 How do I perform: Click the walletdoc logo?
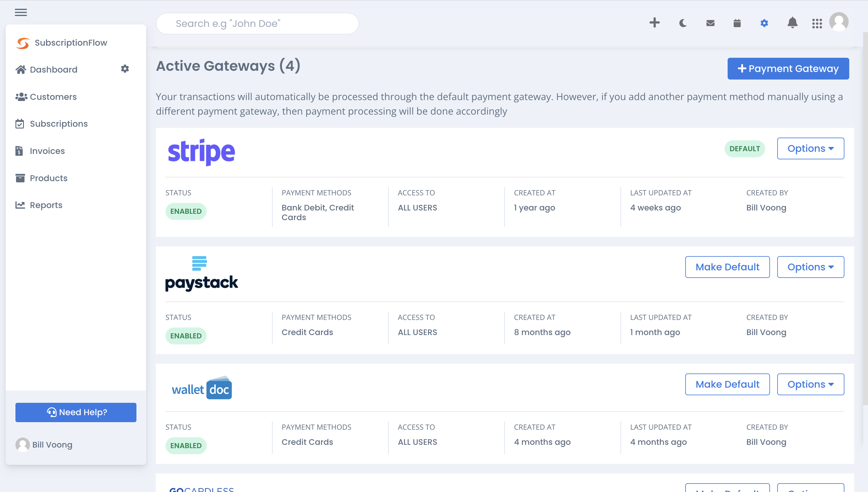pos(202,388)
